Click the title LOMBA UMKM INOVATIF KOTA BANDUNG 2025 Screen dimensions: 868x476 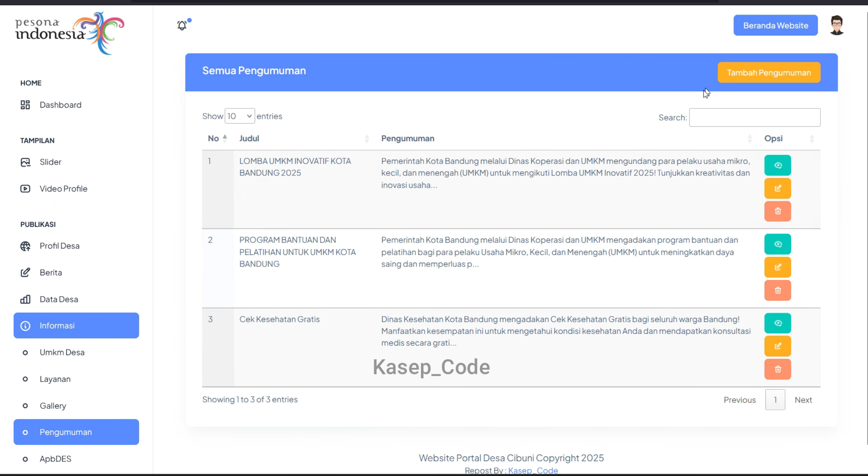[295, 167]
